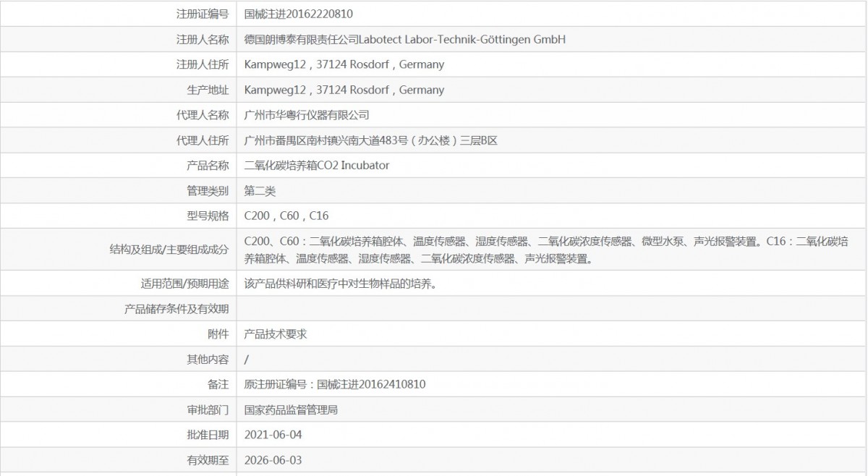Viewport: 868px width, 476px height.
Task: Click the 注册人住所 label
Action: tap(203, 64)
